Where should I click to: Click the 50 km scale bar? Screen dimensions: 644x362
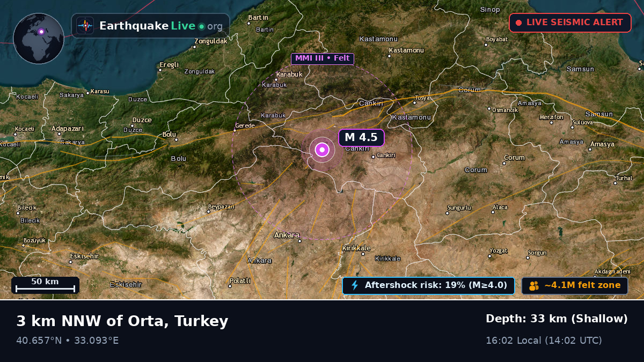(45, 285)
